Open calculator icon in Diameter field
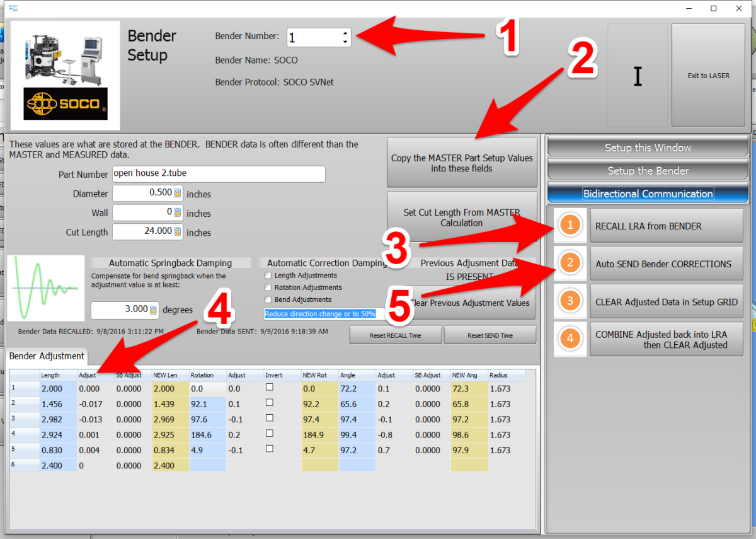The width and height of the screenshot is (756, 539). click(178, 194)
